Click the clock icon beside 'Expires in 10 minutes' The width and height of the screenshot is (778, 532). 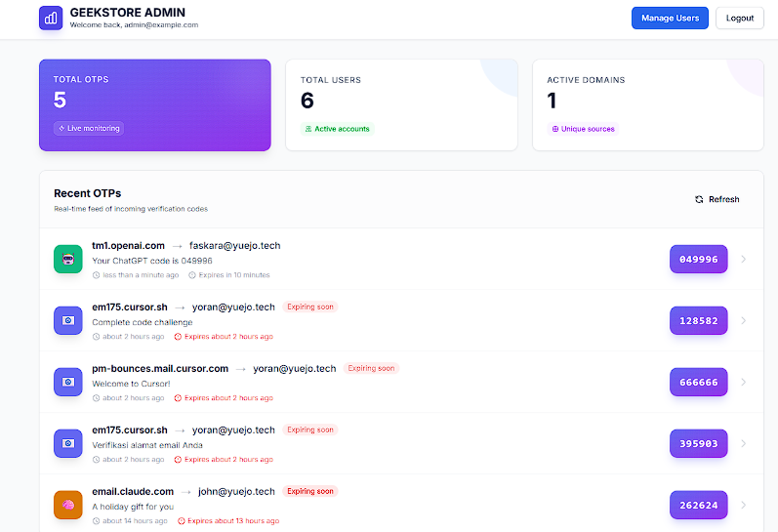point(192,275)
